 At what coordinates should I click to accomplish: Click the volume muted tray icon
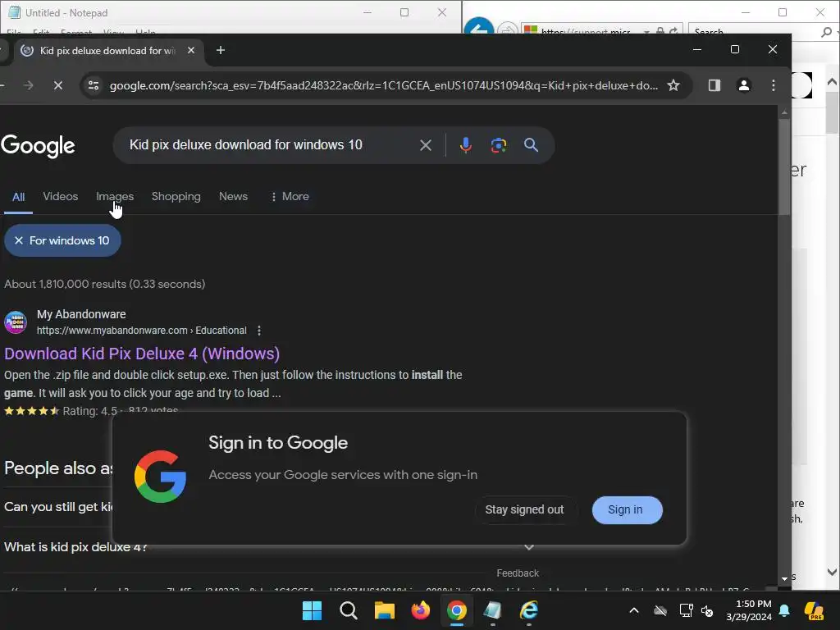(707, 610)
